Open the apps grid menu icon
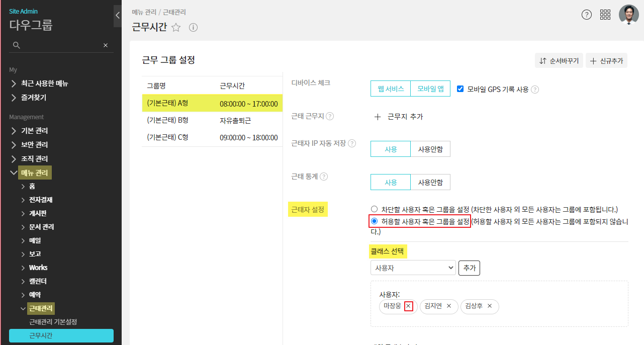 click(x=605, y=15)
